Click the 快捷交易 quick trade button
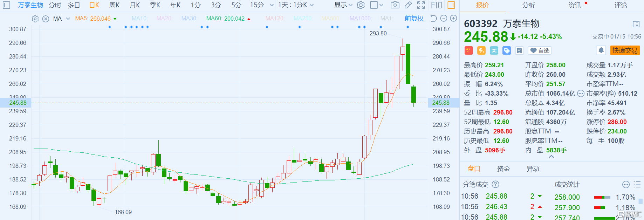This screenshot has height=220, width=644. coord(625,50)
